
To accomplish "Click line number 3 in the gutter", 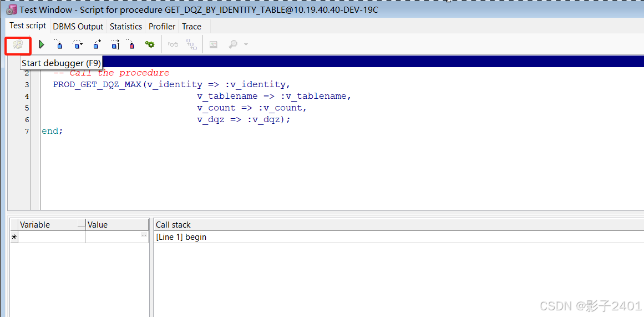I will pyautogui.click(x=27, y=85).
